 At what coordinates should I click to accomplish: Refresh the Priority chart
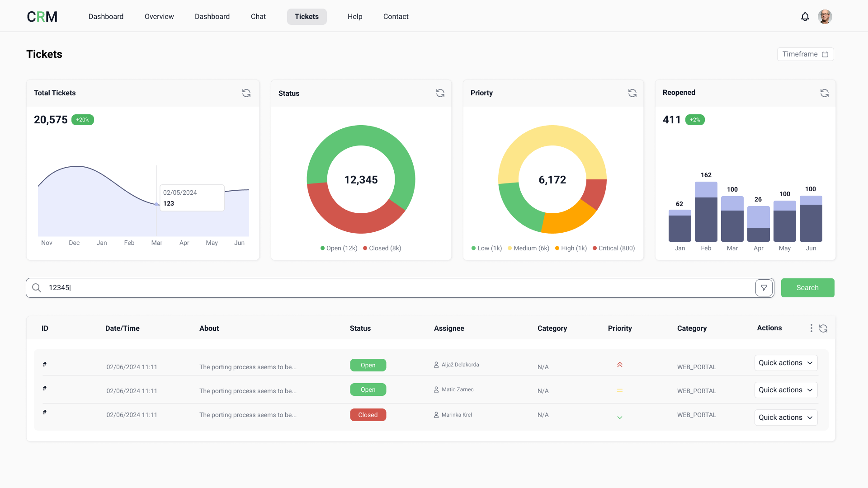tap(632, 93)
